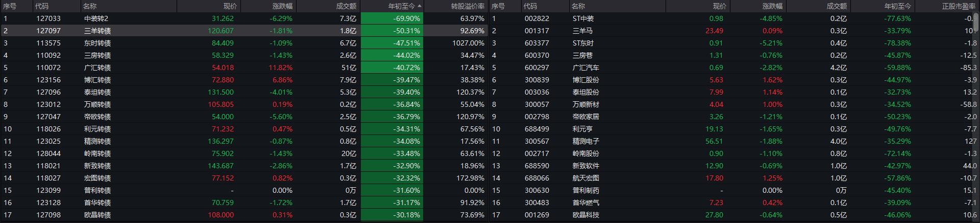Select the 广汇汽车 stock row
980x223 pixels.
point(585,68)
